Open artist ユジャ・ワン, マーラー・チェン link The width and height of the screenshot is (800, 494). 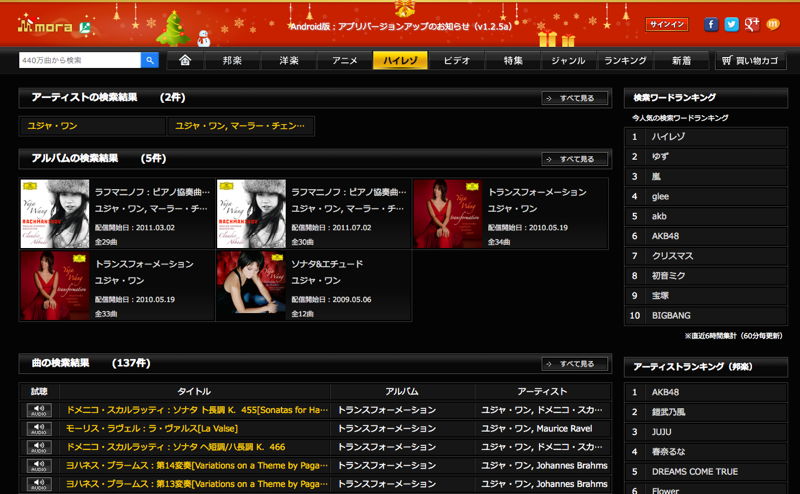(240, 126)
